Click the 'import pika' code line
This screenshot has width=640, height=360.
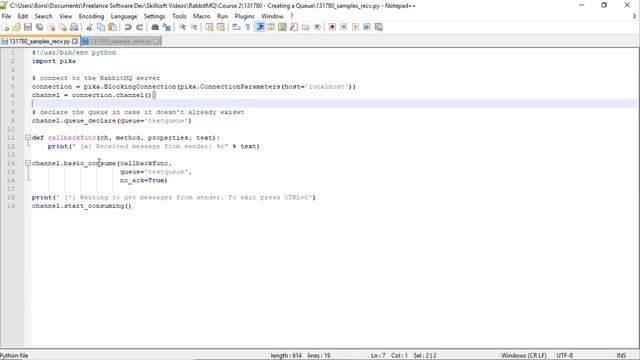pos(54,61)
